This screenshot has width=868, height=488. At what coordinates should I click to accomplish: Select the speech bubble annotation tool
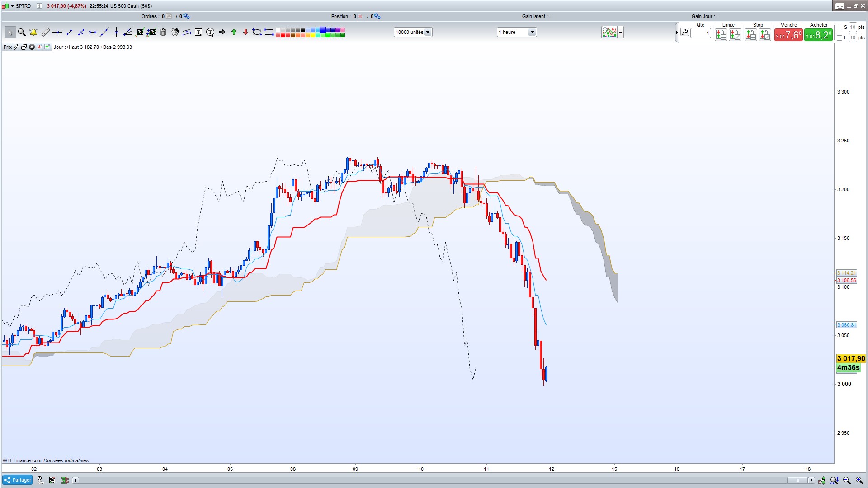coord(210,32)
